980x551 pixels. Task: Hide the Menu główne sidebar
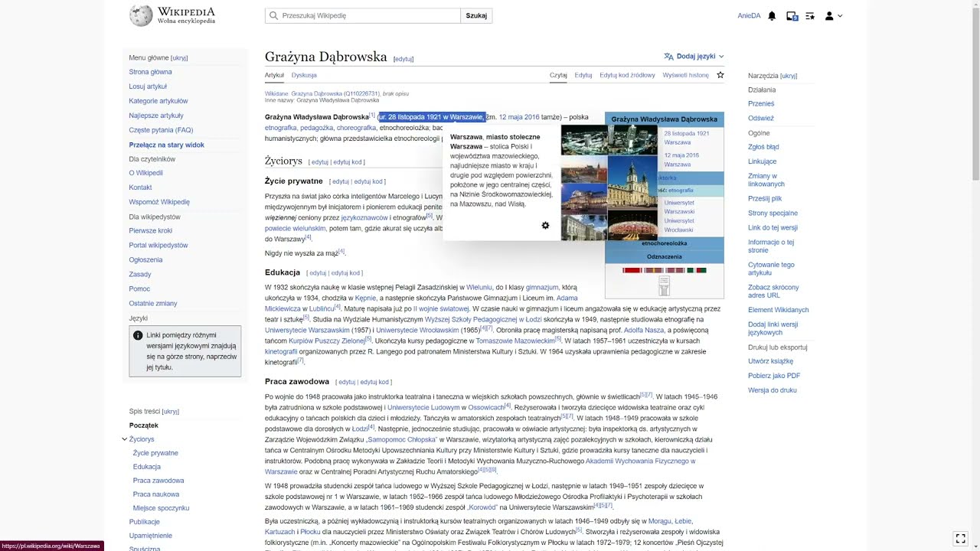pyautogui.click(x=179, y=58)
